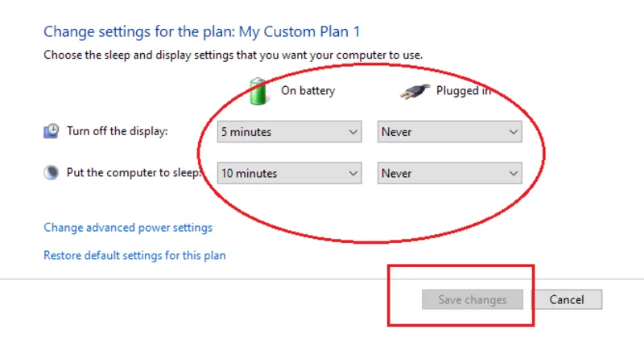Click the Put the computer to sleep label
Viewport: 644px width, 350px height.
click(x=134, y=173)
